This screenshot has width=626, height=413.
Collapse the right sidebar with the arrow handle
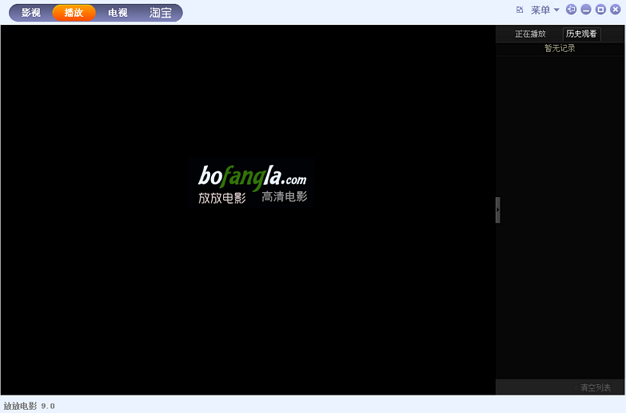point(498,210)
